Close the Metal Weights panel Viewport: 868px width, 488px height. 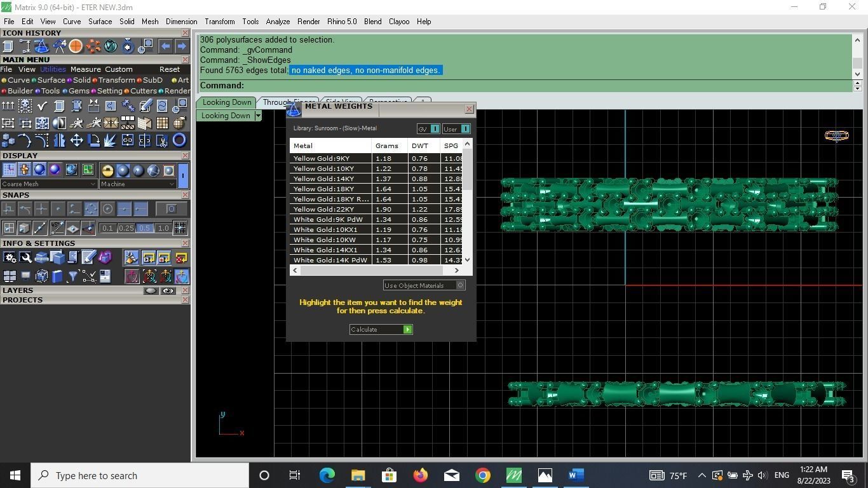click(x=470, y=109)
